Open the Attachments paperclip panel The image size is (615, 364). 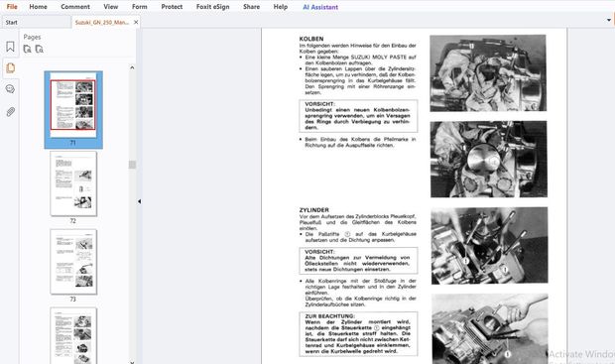pyautogui.click(x=10, y=112)
